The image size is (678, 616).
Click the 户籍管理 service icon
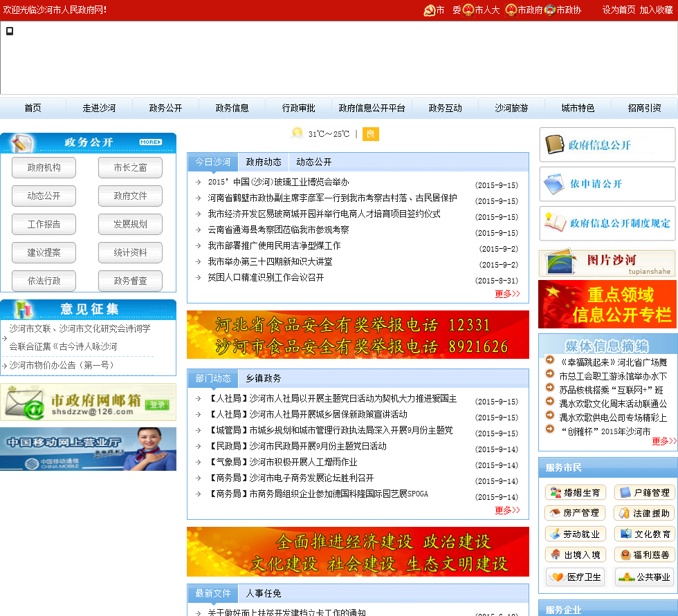[x=625, y=492]
